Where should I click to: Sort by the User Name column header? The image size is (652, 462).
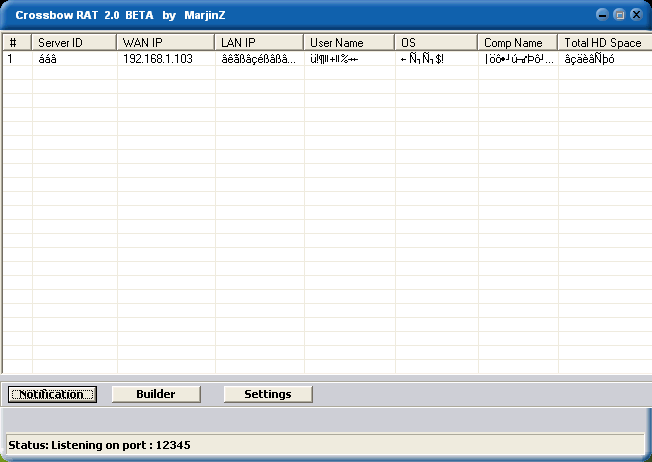349,43
